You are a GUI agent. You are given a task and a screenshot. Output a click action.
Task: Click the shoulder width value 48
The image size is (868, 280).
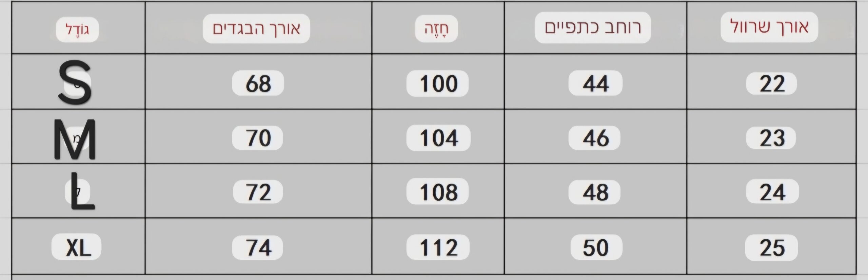tap(595, 192)
